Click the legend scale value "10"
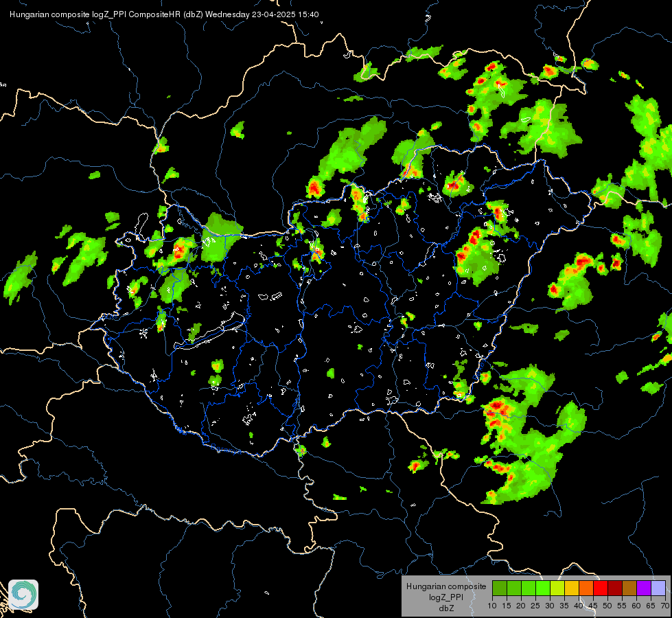 (492, 606)
